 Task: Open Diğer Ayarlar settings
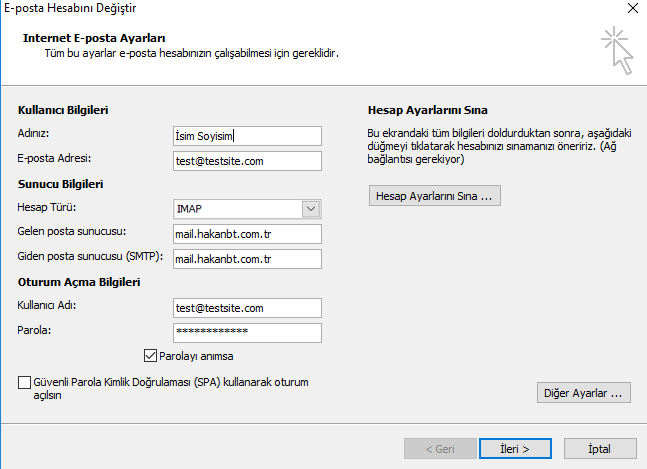click(x=584, y=393)
